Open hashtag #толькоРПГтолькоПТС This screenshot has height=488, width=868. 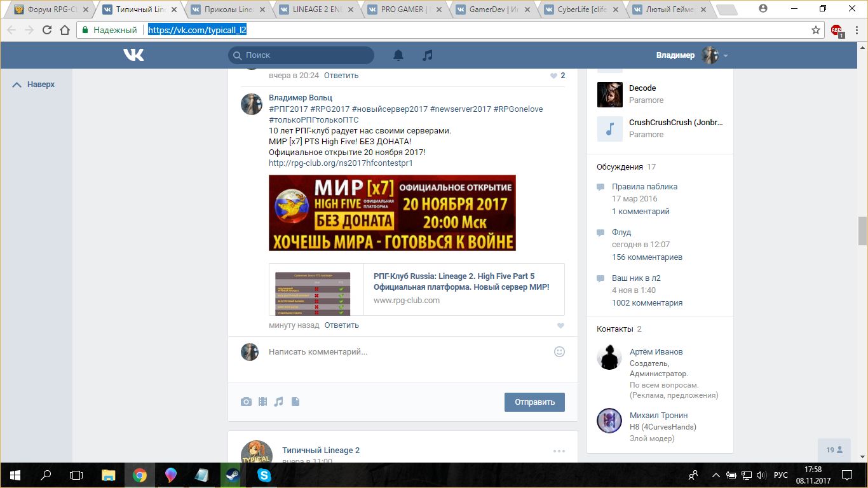314,120
